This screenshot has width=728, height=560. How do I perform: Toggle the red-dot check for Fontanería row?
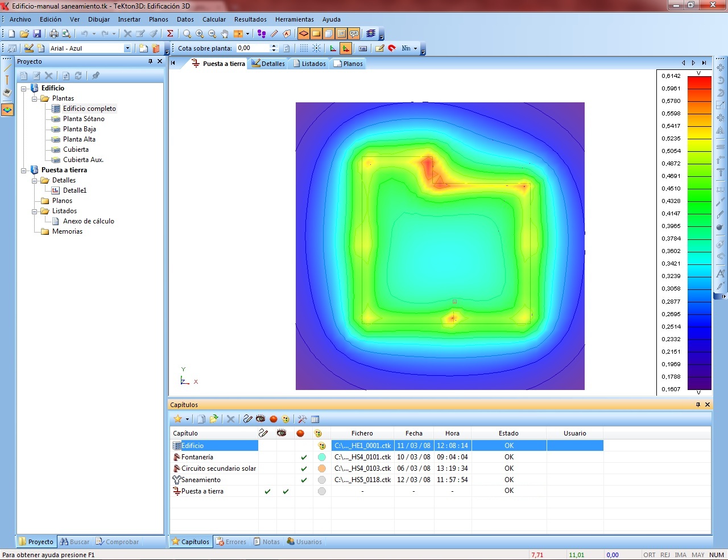[304, 457]
